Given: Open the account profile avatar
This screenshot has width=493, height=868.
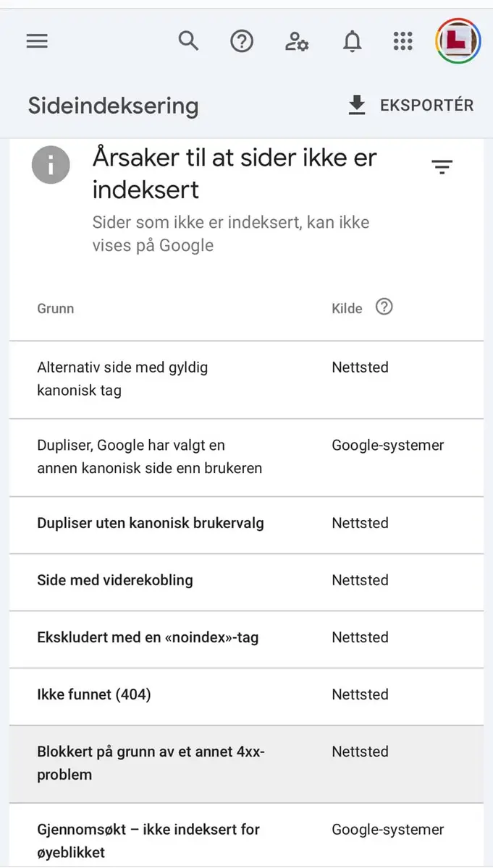Looking at the screenshot, I should (x=458, y=41).
